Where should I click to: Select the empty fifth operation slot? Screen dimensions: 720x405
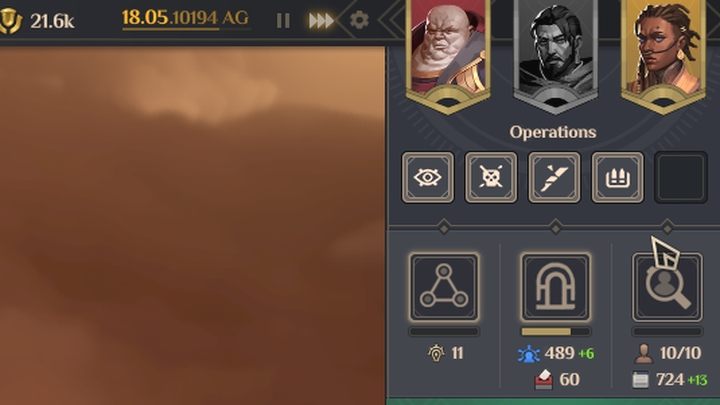tap(681, 178)
